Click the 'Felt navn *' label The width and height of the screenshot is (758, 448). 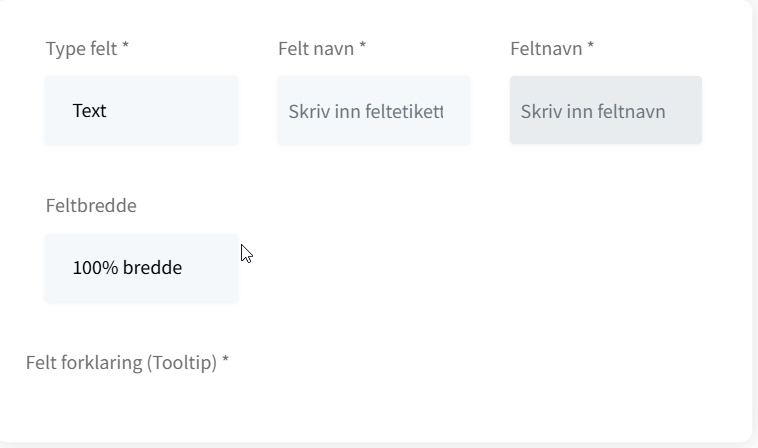322,49
